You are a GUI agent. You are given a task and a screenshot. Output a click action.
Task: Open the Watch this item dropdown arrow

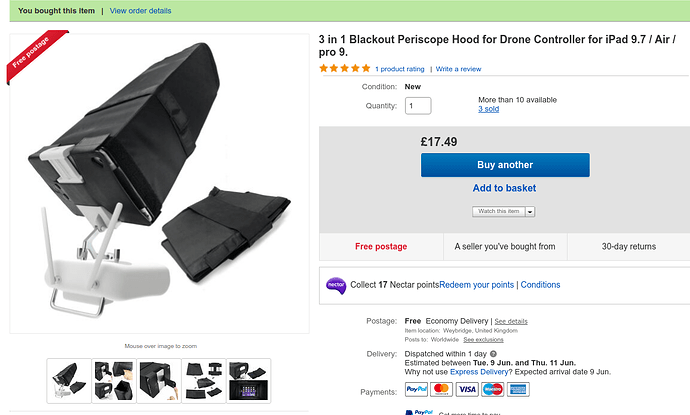coord(530,212)
